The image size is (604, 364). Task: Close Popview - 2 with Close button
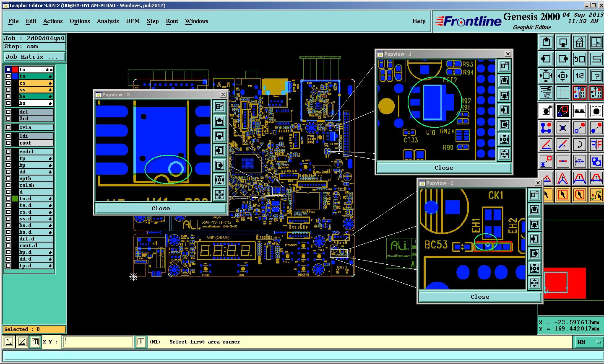(x=480, y=297)
